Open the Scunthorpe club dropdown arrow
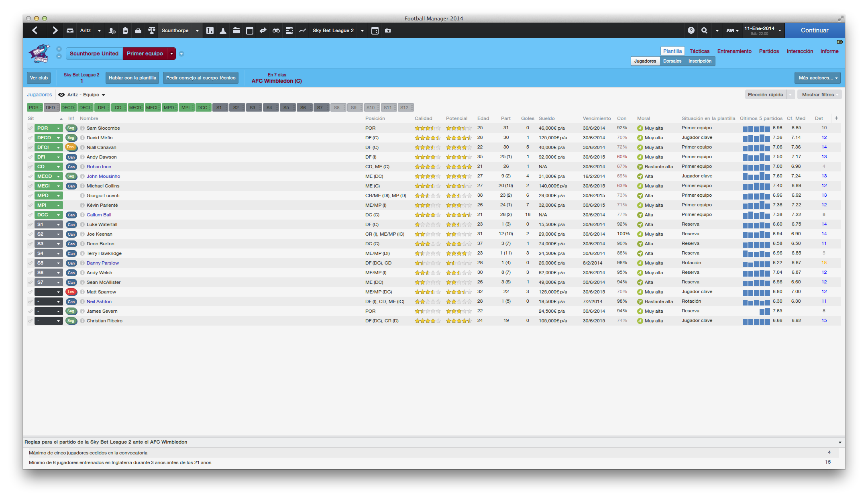Screen dimensions: 868x501 coord(197,31)
